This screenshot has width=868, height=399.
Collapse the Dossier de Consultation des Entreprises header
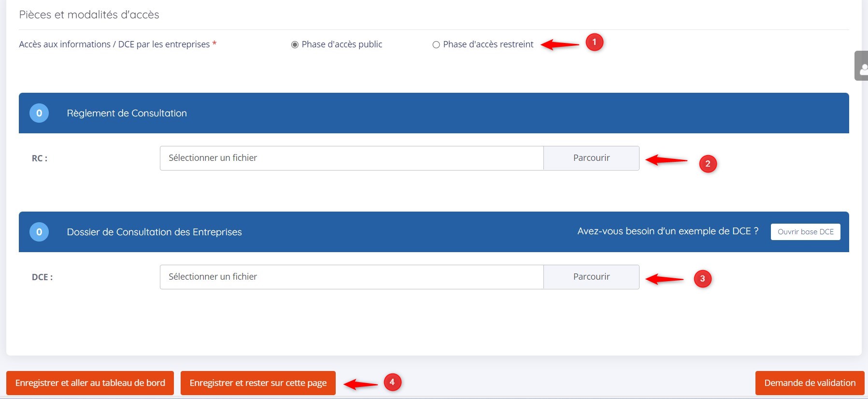pyautogui.click(x=154, y=232)
